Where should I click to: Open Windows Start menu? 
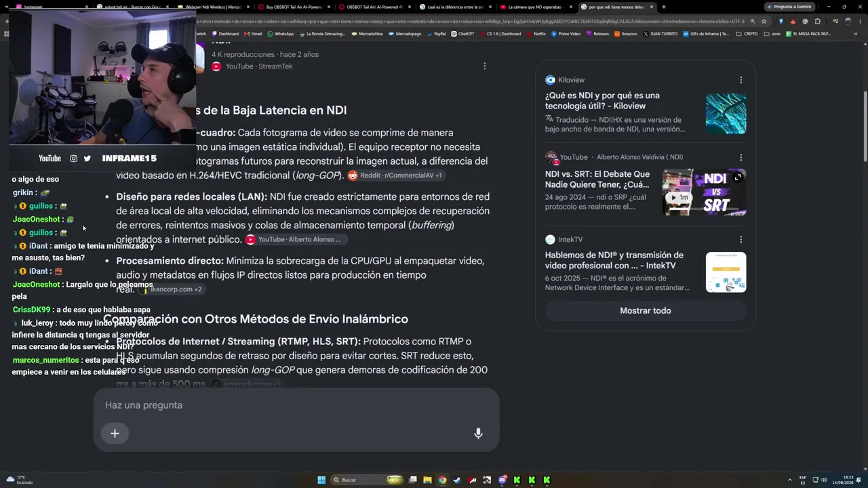tap(321, 480)
